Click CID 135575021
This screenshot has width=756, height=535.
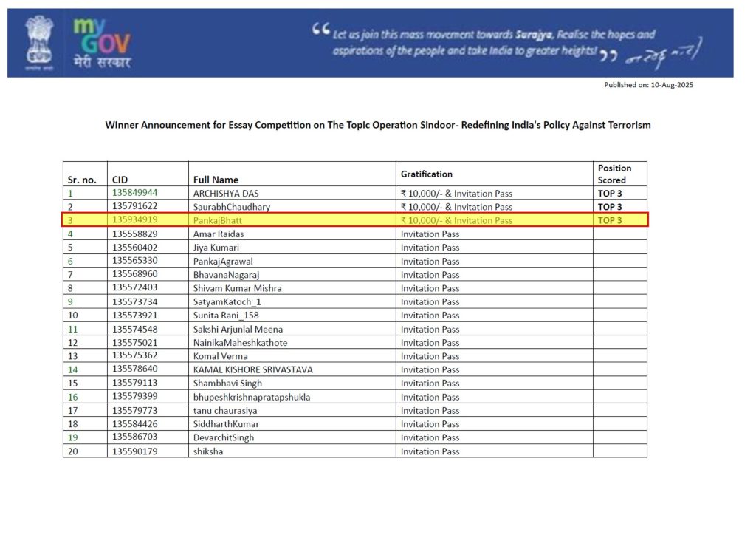click(x=135, y=343)
